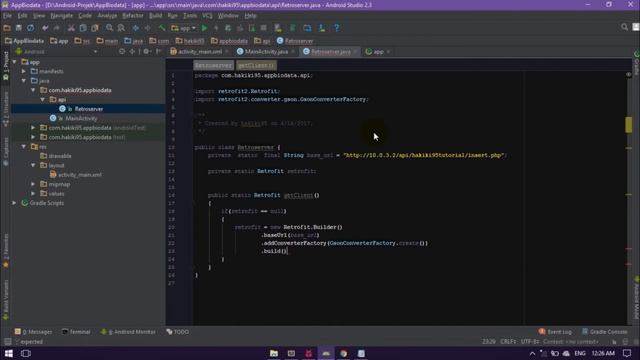This screenshot has width=640, height=360.
Task: Open File Explorer from the taskbar
Action: (274, 353)
